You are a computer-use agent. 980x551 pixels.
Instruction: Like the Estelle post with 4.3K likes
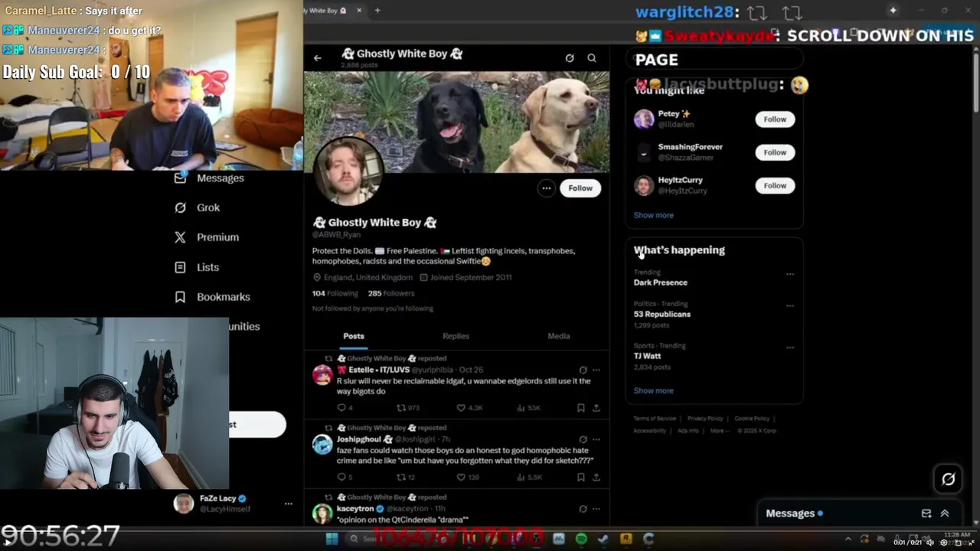[469, 408]
